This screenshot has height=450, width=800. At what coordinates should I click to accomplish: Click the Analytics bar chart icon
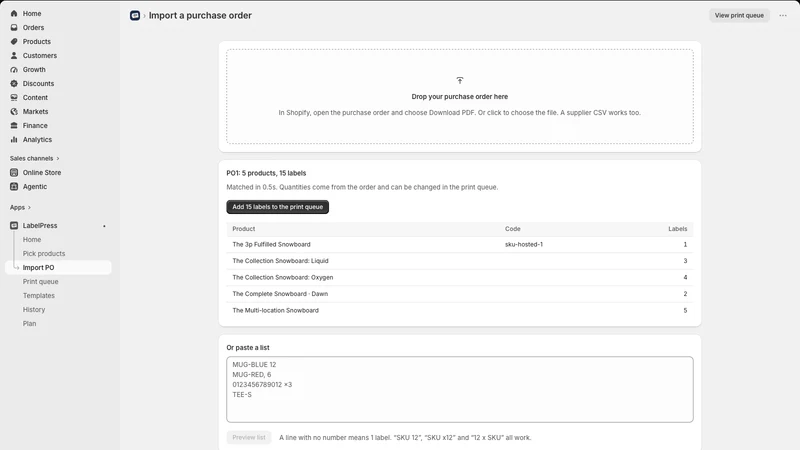[x=14, y=139]
